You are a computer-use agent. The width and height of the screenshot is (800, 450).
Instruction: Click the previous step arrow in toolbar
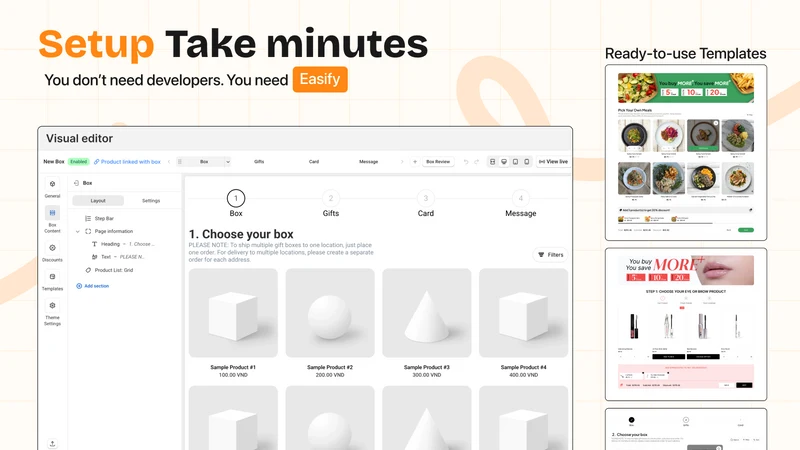[169, 162]
